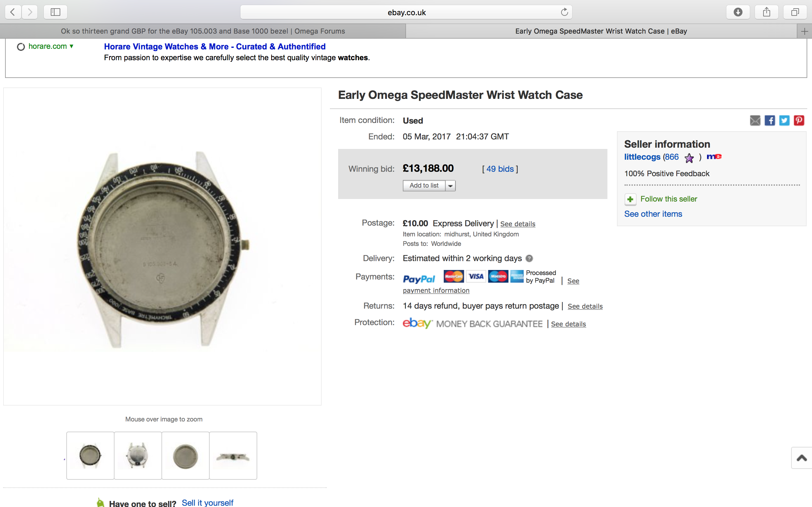
Task: Click the Safari back arrow button
Action: [x=13, y=12]
